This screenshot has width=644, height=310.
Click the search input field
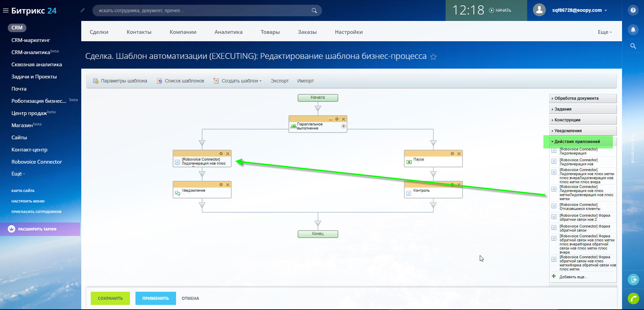coord(203,10)
